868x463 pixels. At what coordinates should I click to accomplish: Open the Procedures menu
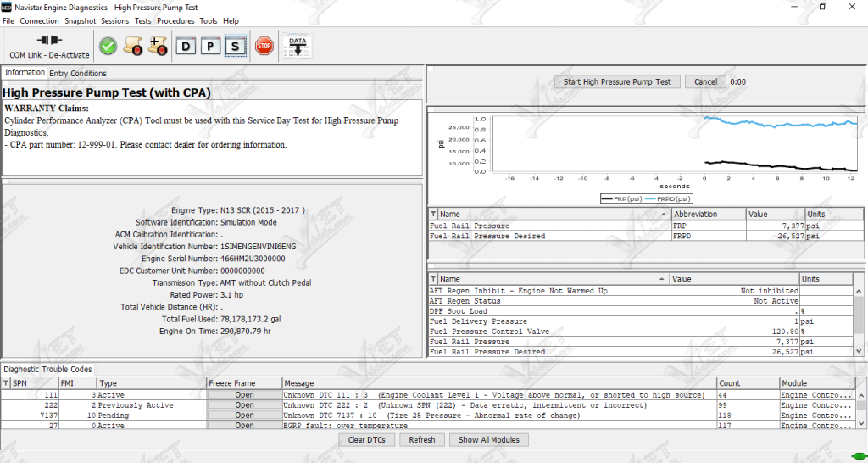pyautogui.click(x=175, y=21)
